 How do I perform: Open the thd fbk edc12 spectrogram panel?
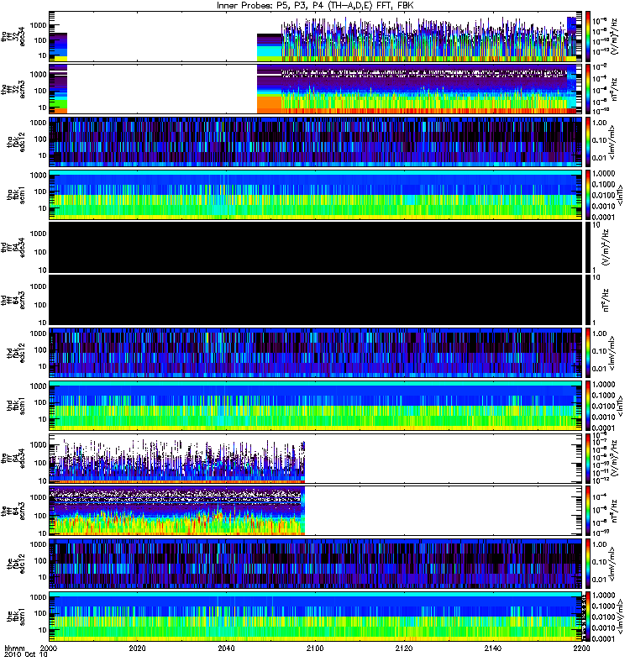coord(316,353)
